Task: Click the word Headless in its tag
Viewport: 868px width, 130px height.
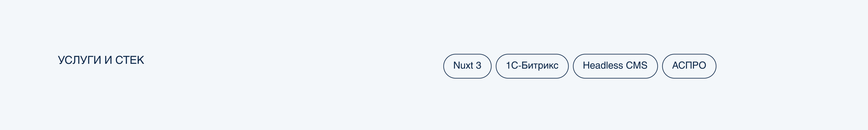Action: click(x=603, y=66)
